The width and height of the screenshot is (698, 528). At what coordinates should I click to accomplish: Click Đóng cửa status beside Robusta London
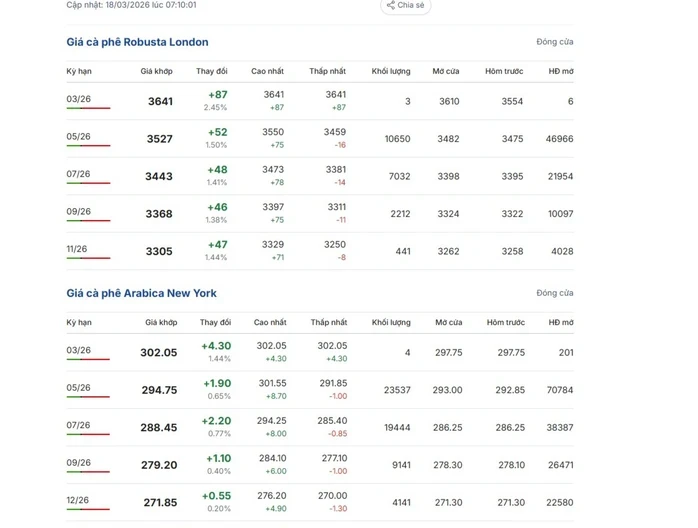coord(555,42)
